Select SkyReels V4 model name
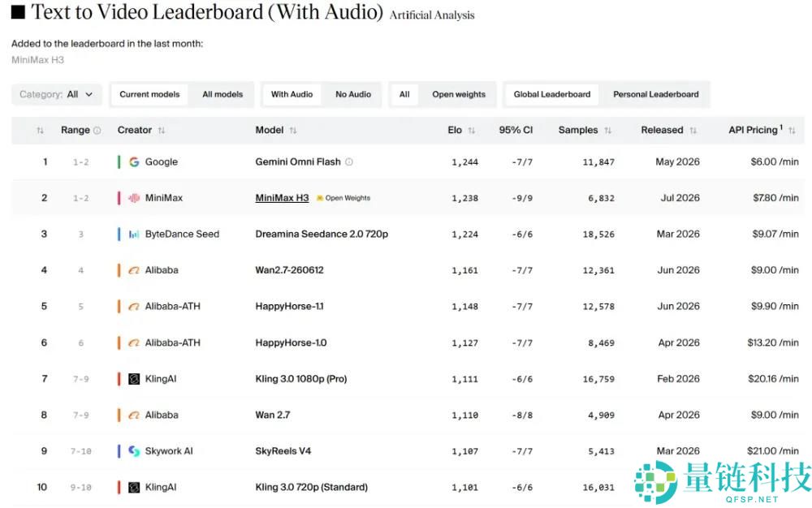Image resolution: width=812 pixels, height=508 pixels. pyautogui.click(x=283, y=451)
